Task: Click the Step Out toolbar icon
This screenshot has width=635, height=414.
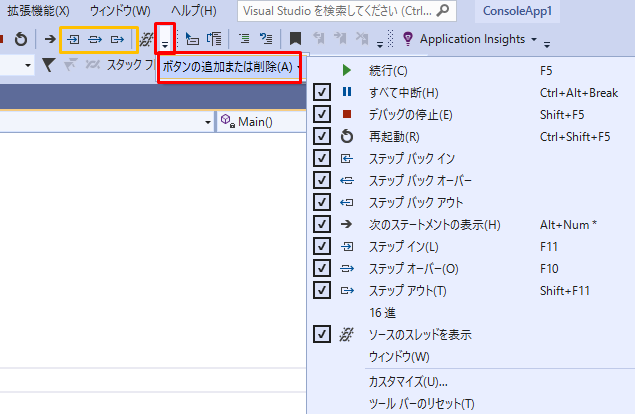Action: click(x=117, y=39)
